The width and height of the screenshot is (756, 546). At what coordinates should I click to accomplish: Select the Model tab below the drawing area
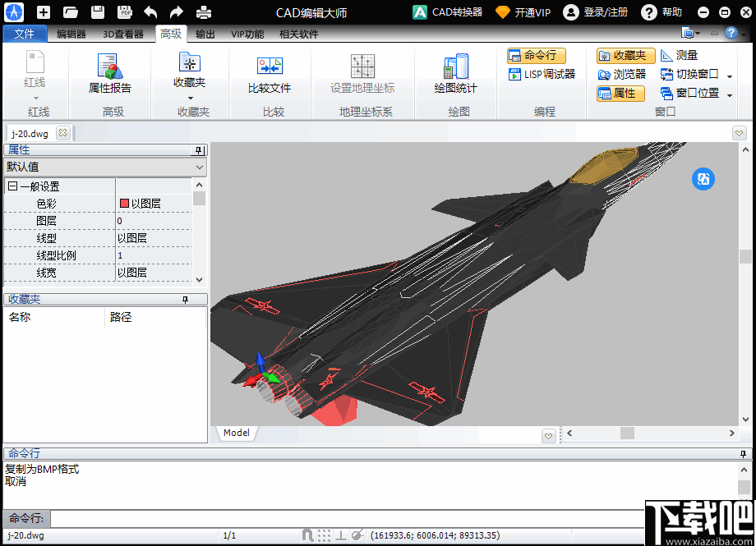point(236,433)
